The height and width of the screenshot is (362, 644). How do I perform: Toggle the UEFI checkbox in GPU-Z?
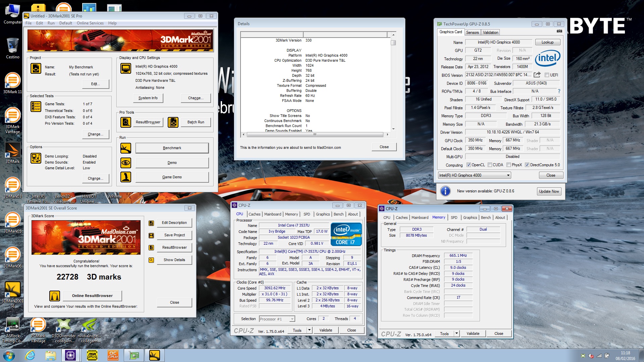(x=547, y=75)
